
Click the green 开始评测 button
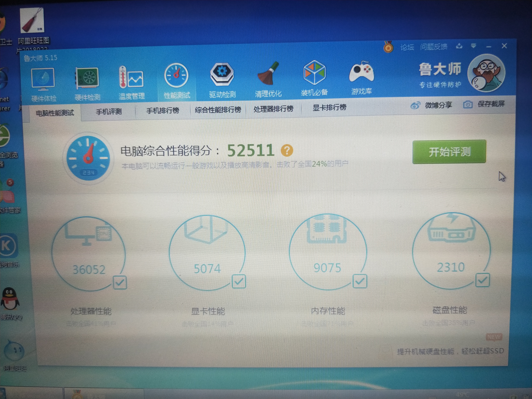point(449,152)
